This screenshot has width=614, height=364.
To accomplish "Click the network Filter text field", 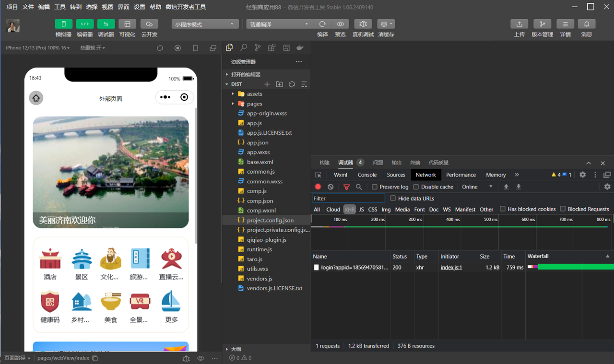I will tap(348, 199).
